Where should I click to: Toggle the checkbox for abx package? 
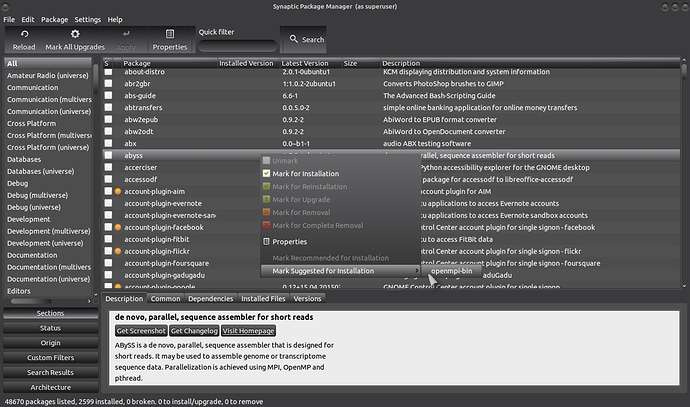point(108,143)
